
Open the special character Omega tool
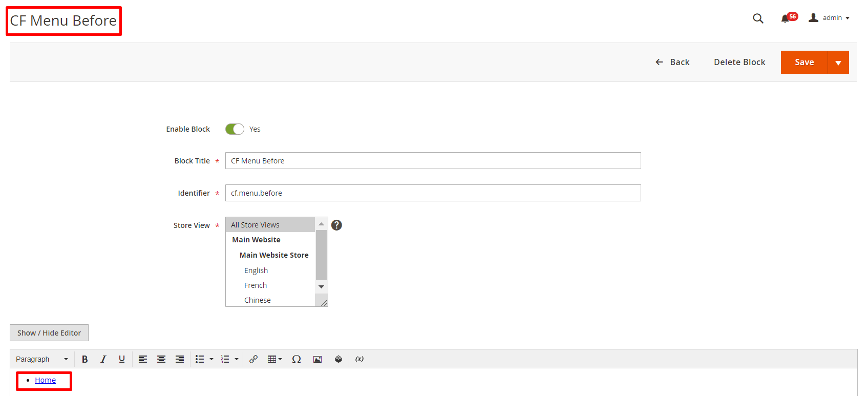(296, 359)
